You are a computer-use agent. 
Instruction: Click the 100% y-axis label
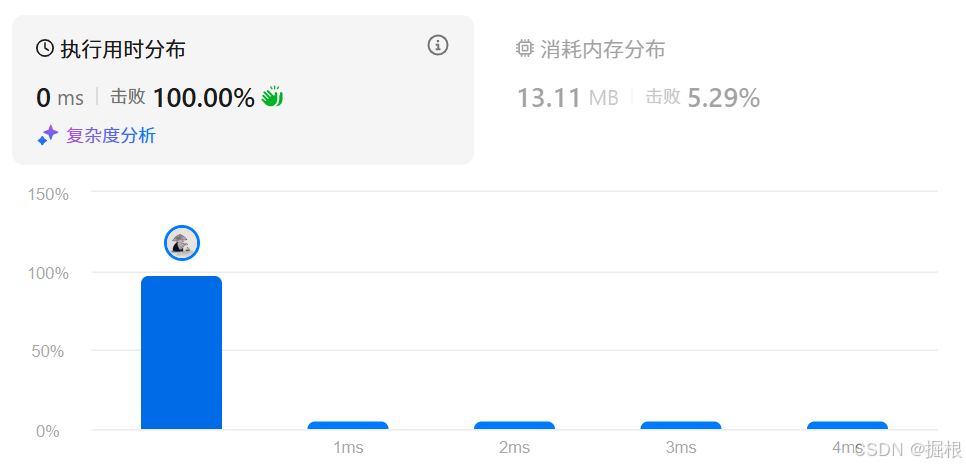48,273
